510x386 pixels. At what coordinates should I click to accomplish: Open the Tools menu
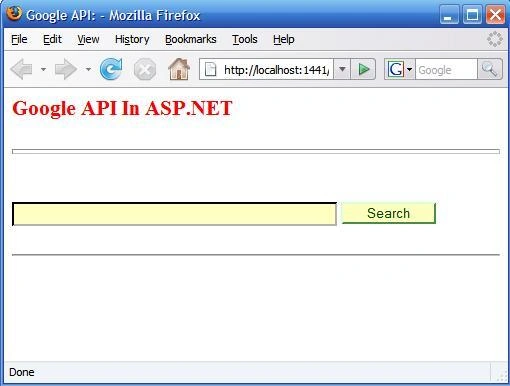245,39
